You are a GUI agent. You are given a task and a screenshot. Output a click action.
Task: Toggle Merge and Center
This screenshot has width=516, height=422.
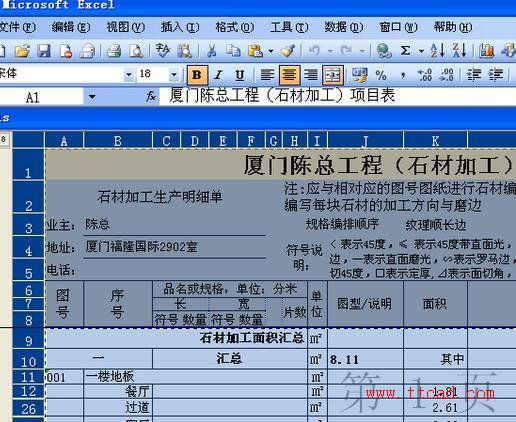(333, 75)
